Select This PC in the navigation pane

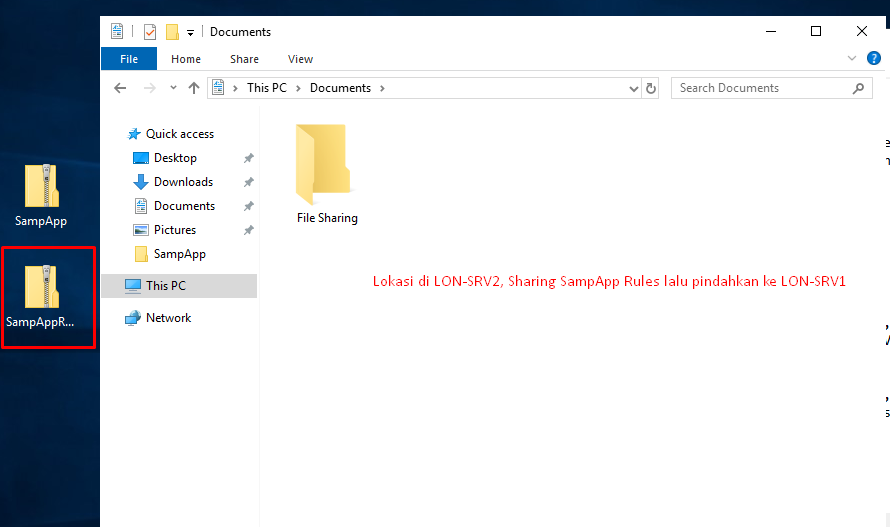tap(179, 286)
